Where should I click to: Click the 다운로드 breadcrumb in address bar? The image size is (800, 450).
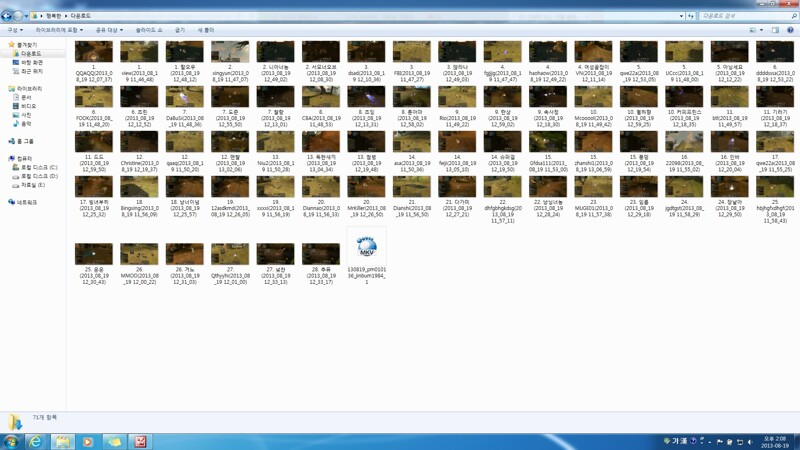pos(80,16)
